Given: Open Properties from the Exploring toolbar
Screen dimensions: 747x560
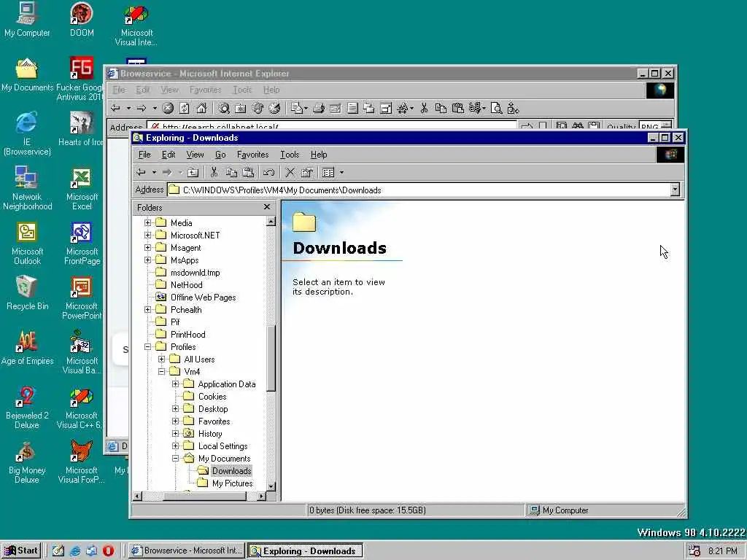Looking at the screenshot, I should (x=307, y=172).
